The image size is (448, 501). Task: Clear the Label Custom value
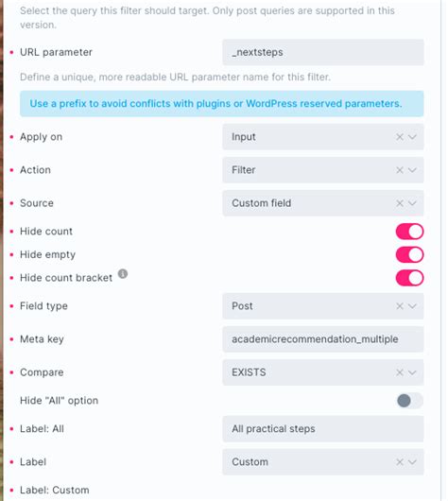400,462
